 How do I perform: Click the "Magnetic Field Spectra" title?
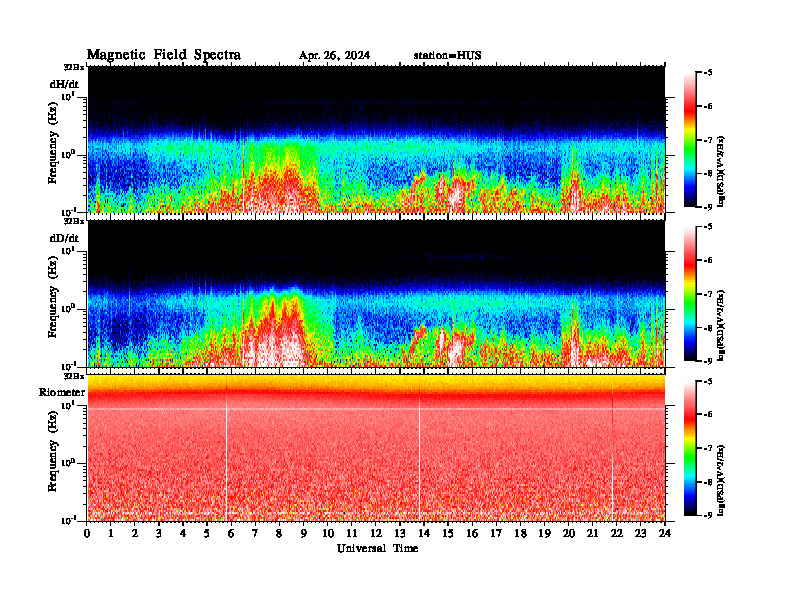[164, 55]
